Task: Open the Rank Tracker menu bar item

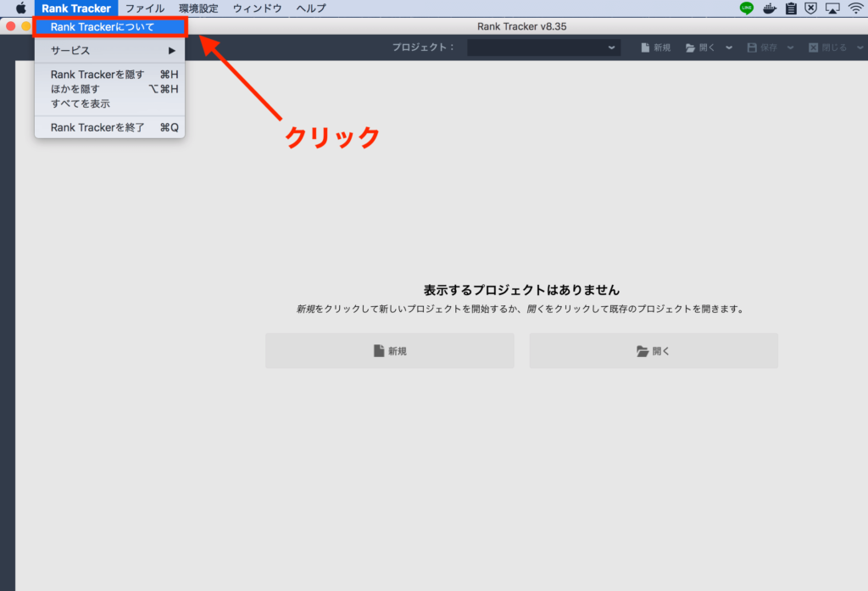Action: 75,8
